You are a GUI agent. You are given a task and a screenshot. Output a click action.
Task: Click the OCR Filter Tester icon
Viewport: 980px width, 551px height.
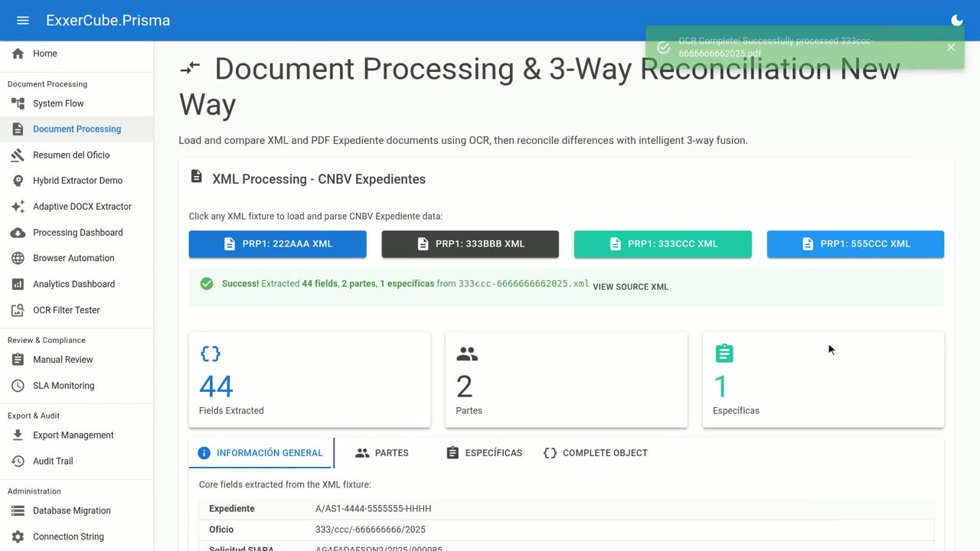18,310
